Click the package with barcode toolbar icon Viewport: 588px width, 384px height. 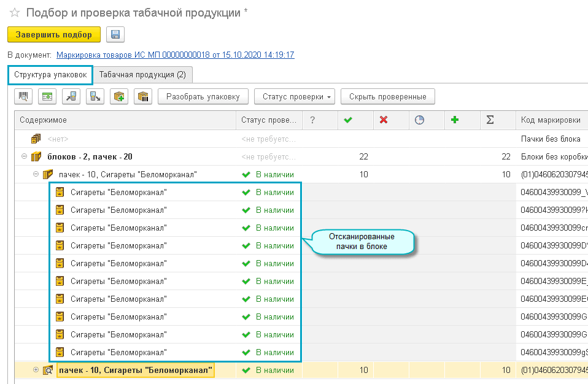click(x=143, y=96)
